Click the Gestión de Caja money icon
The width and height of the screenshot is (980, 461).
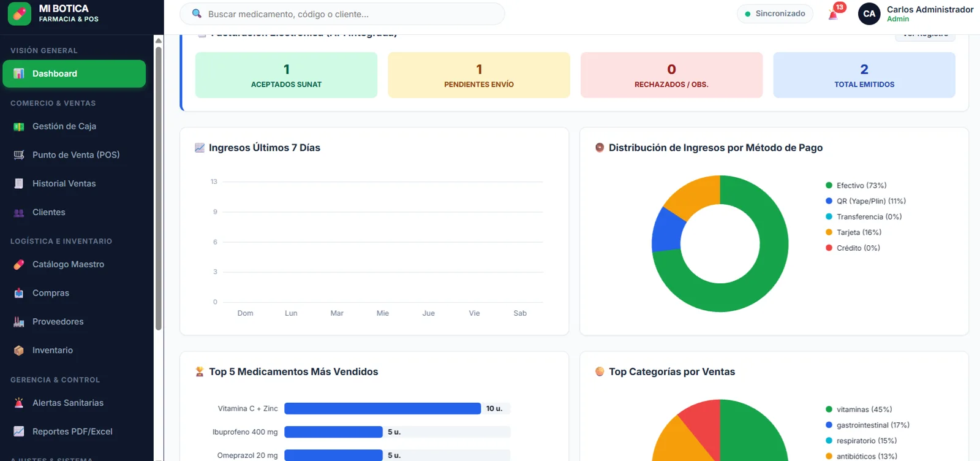pyautogui.click(x=19, y=126)
